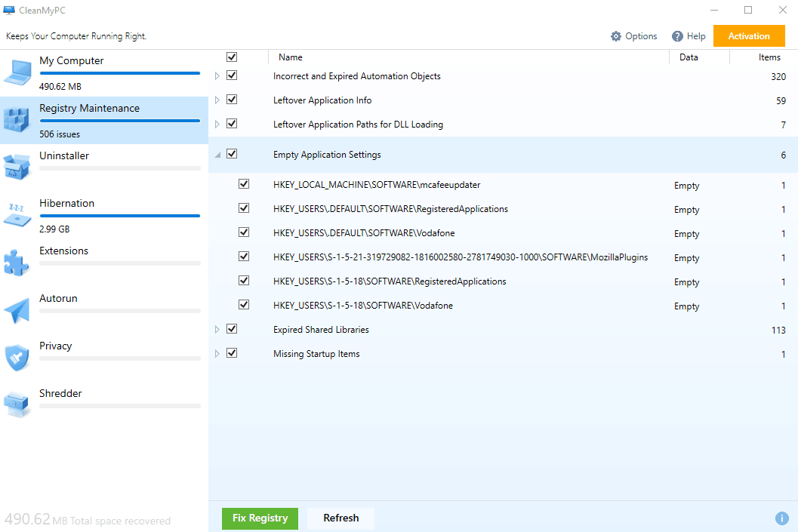Click the info icon in bottom-right corner
Screen dimensions: 798x532
pyautogui.click(x=782, y=518)
